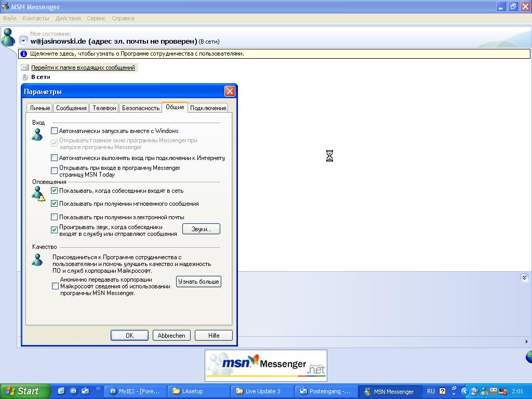Switch to the Телефон tab
This screenshot has width=532, height=399.
click(104, 108)
